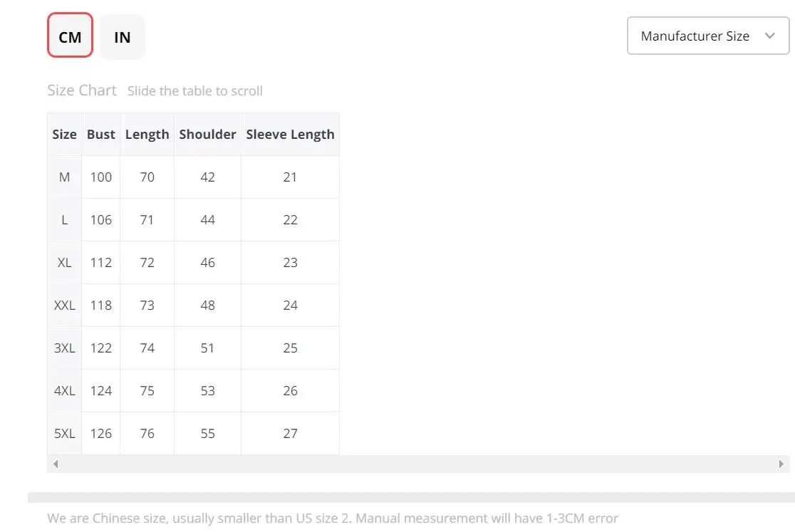The height and width of the screenshot is (532, 795).
Task: Select the 5XL size row label
Action: click(64, 434)
